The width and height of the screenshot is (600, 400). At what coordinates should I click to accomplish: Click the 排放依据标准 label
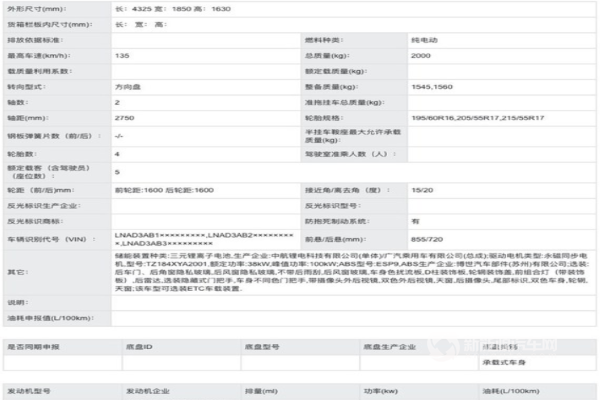coord(35,40)
